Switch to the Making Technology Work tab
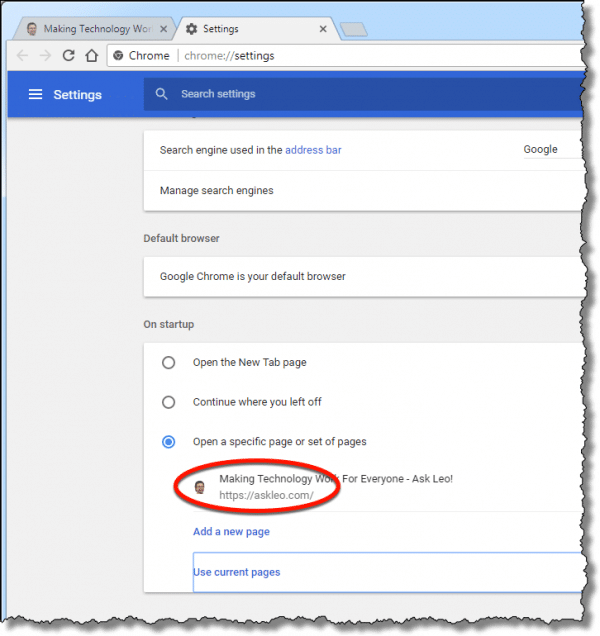 click(x=96, y=29)
